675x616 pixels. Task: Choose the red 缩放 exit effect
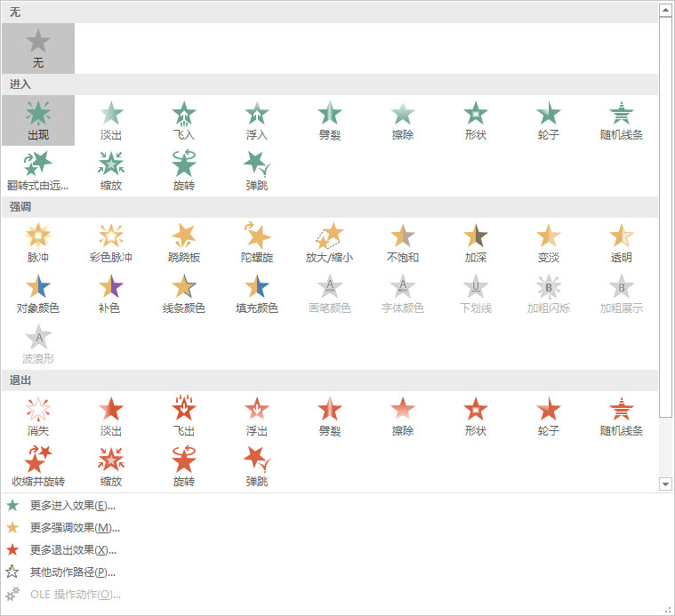(x=111, y=467)
